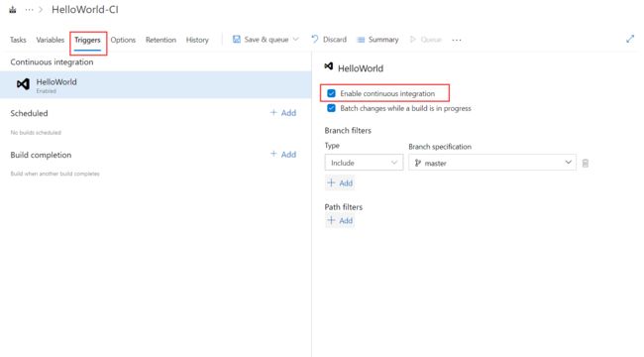Select the HelloWorld repository Visual Studio icon
644x357 pixels.
click(23, 84)
